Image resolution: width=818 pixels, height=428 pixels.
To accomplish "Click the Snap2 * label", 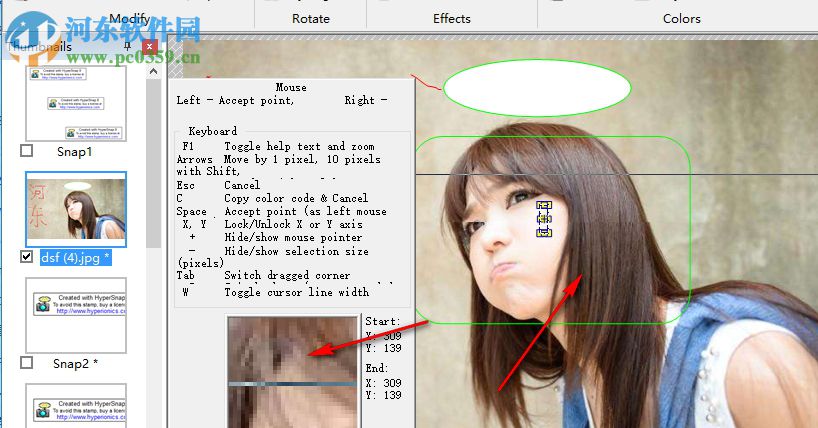I will click(x=75, y=364).
